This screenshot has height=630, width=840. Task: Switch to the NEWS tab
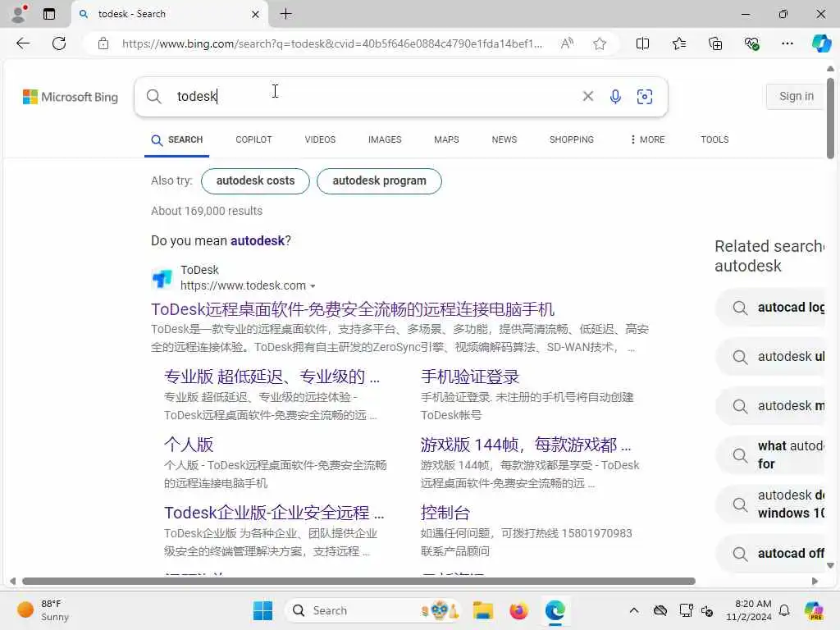coord(504,139)
